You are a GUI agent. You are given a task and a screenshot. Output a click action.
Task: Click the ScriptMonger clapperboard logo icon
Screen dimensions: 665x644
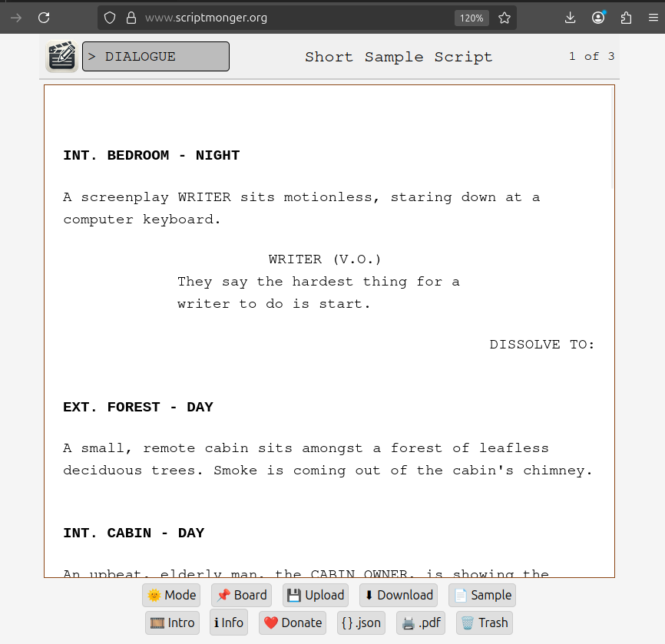coord(61,57)
